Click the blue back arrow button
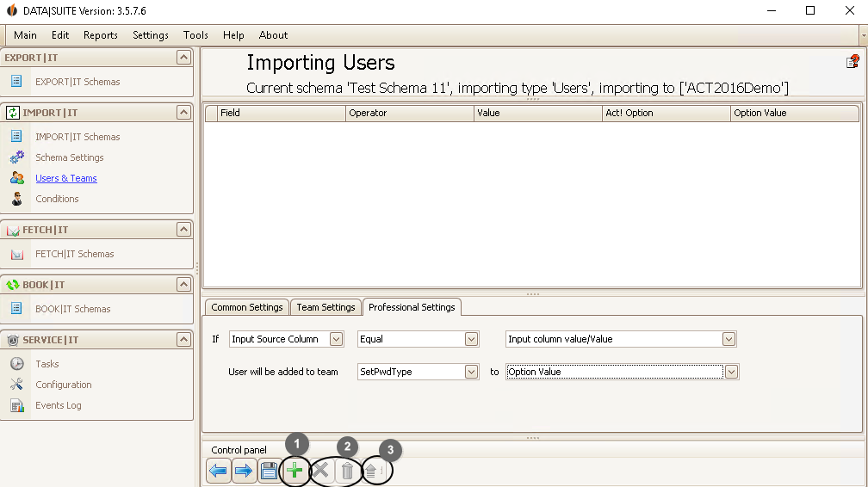 (218, 471)
